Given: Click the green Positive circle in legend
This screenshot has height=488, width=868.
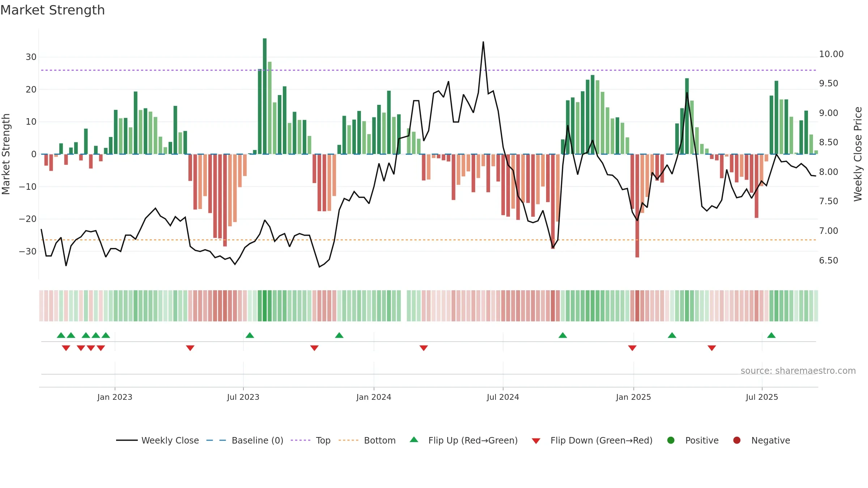Looking at the screenshot, I should pos(671,440).
